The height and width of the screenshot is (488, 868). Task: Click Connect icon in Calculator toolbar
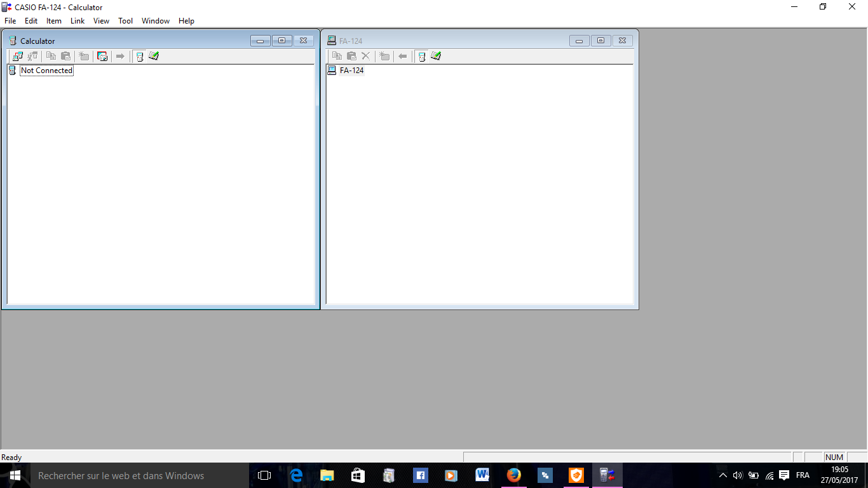click(18, 57)
